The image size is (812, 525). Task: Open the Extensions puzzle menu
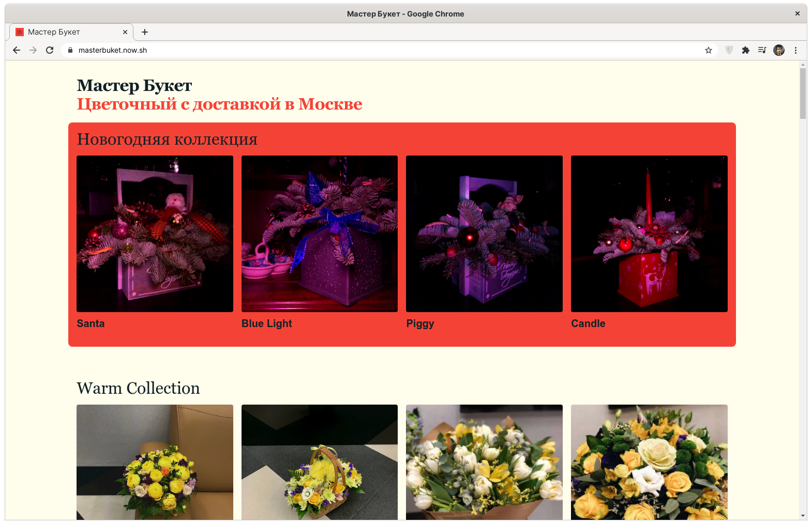click(746, 50)
